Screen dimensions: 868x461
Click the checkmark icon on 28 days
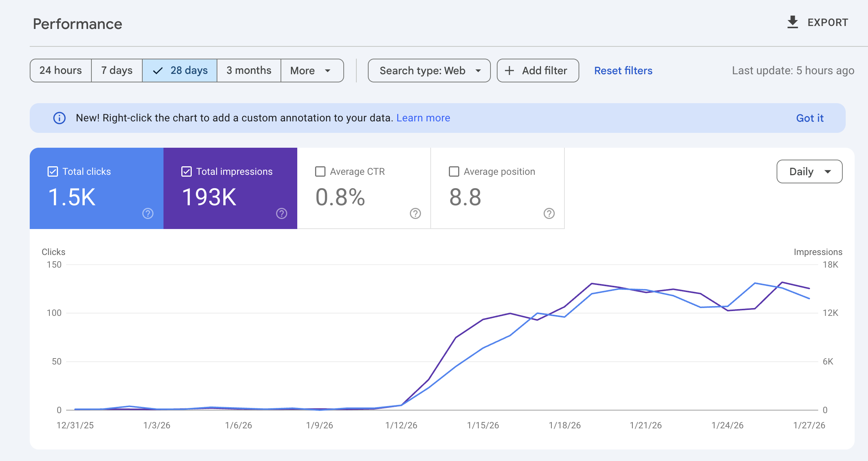click(158, 71)
